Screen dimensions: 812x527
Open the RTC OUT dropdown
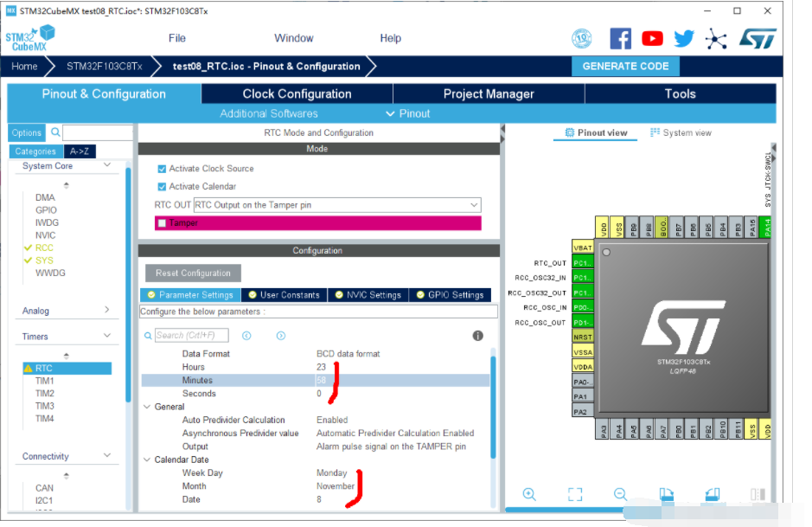tap(337, 205)
